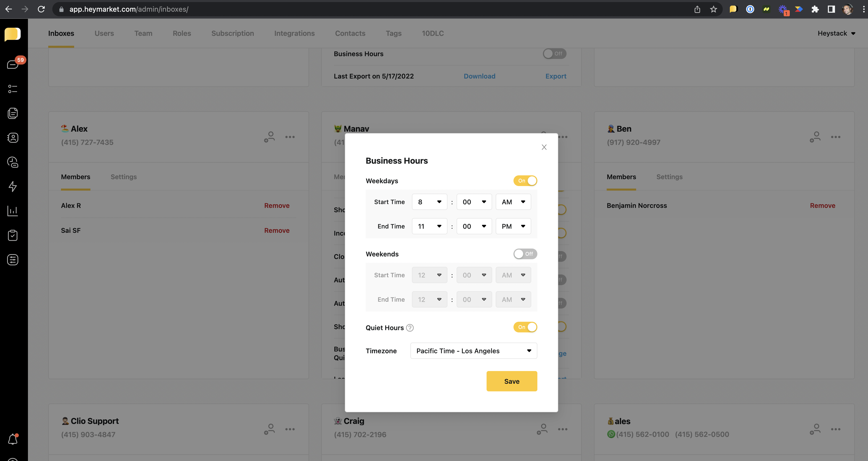Open the automations lightning bolt icon

point(13,187)
